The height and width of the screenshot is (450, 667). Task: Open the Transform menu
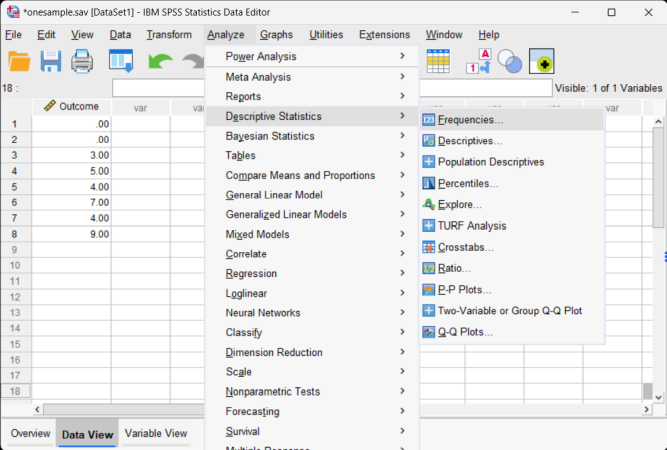(169, 34)
